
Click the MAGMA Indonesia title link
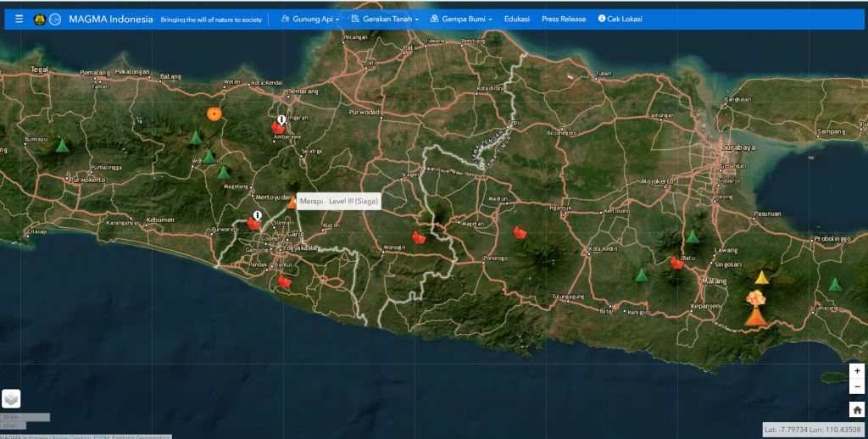click(111, 19)
